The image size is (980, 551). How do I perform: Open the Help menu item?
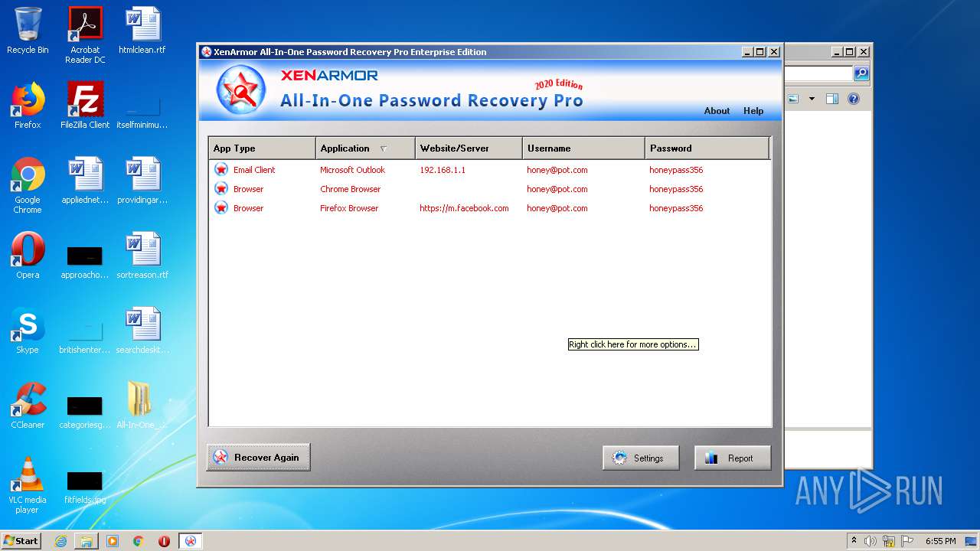[753, 111]
